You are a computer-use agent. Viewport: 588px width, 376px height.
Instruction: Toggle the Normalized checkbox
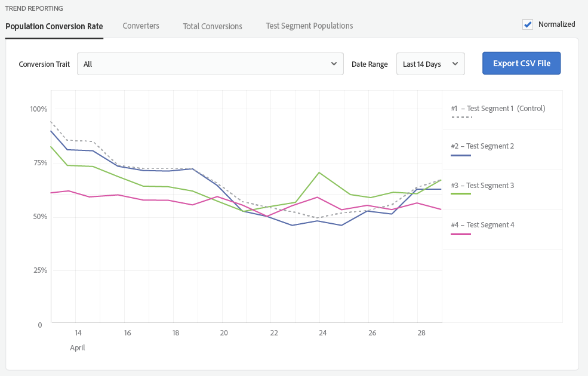pos(528,24)
